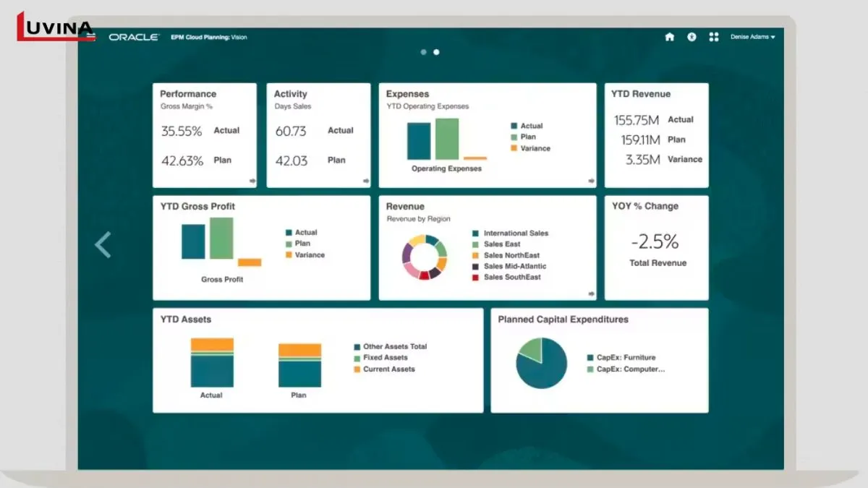Select the first page indicator dot

424,52
